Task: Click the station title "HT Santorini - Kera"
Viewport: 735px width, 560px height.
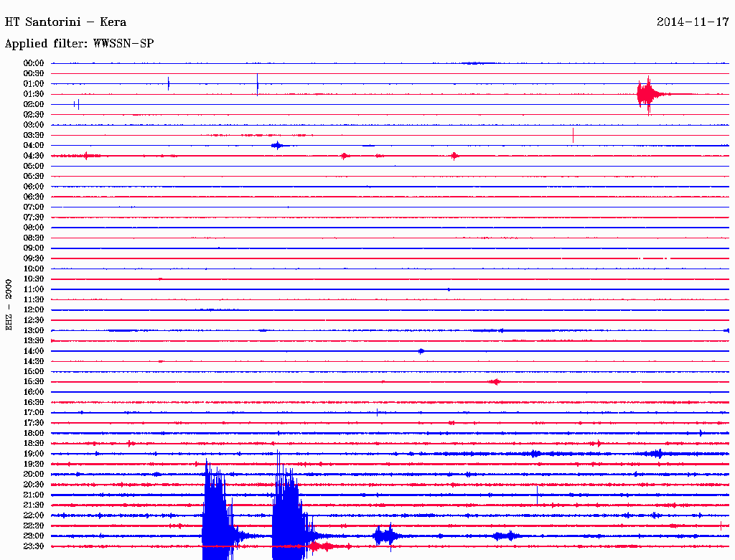Action: click(65, 22)
